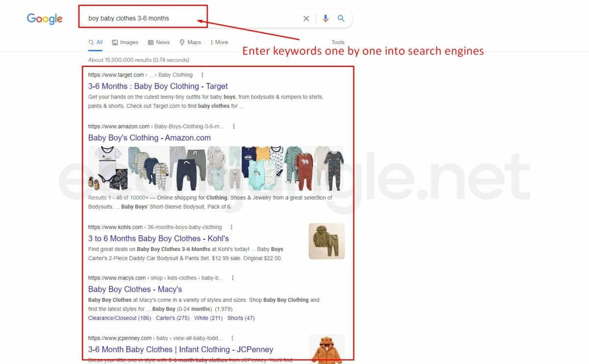Clear the search box with X icon

[x=306, y=19]
